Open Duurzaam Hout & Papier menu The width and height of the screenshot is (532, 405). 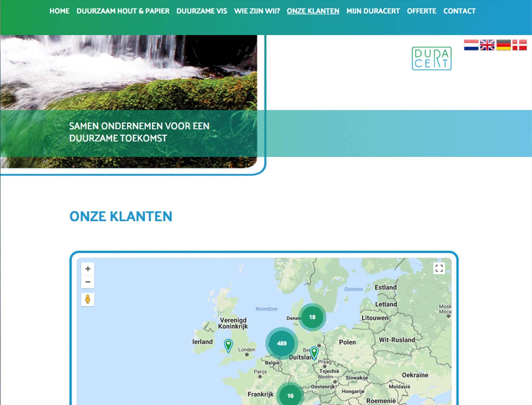pyautogui.click(x=123, y=11)
